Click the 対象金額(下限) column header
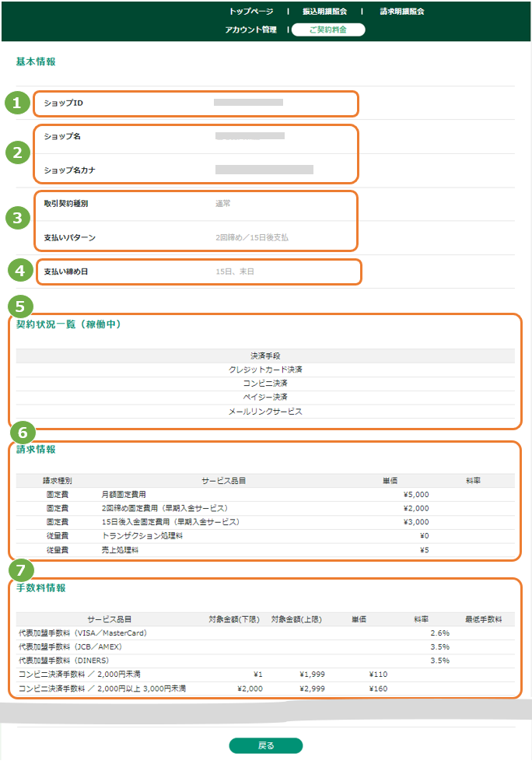The image size is (532, 771). click(x=234, y=619)
